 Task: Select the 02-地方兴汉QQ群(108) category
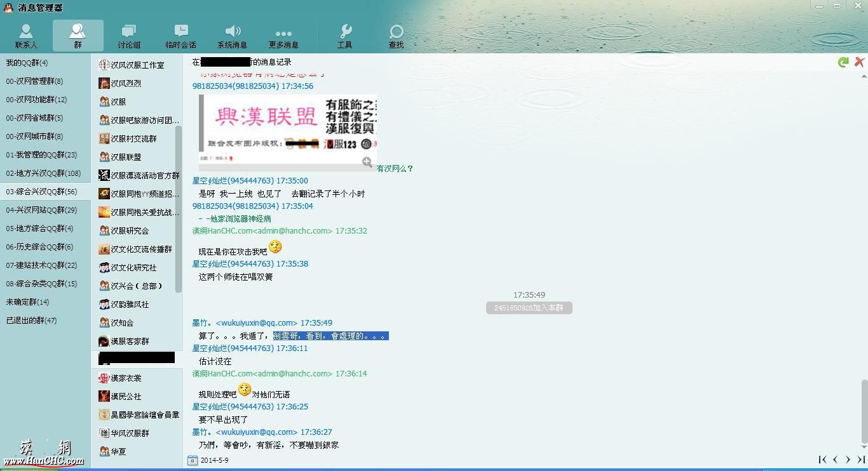pos(43,173)
